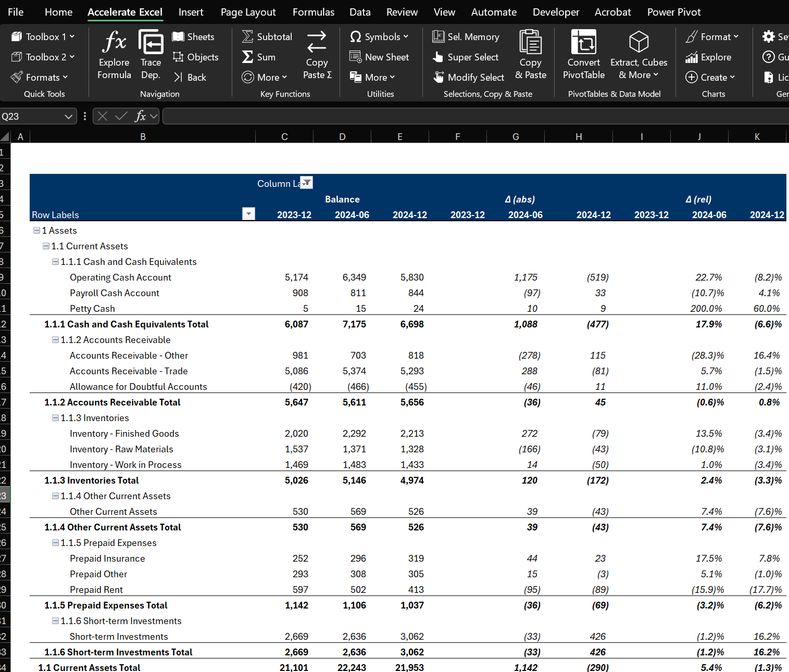
Task: Confirm entry with checkmark button
Action: (121, 116)
